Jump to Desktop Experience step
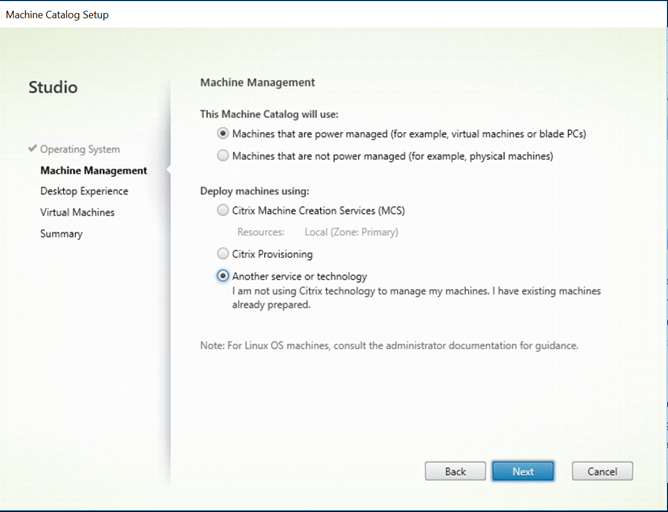The height and width of the screenshot is (512, 668). 84,191
